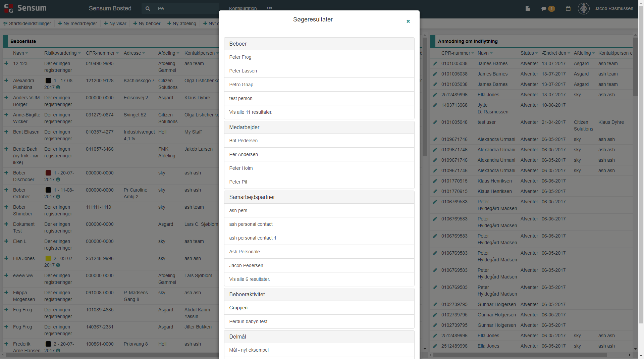Screen dimensions: 644x359
Task: Expand the Bent Eliasen resident row
Action: [x=6, y=132]
